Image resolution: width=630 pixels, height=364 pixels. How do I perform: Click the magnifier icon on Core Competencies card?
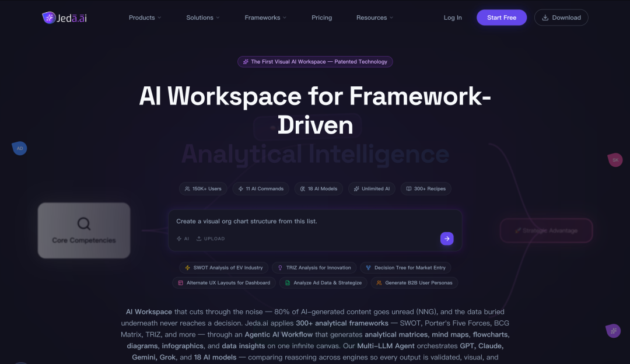click(x=84, y=224)
